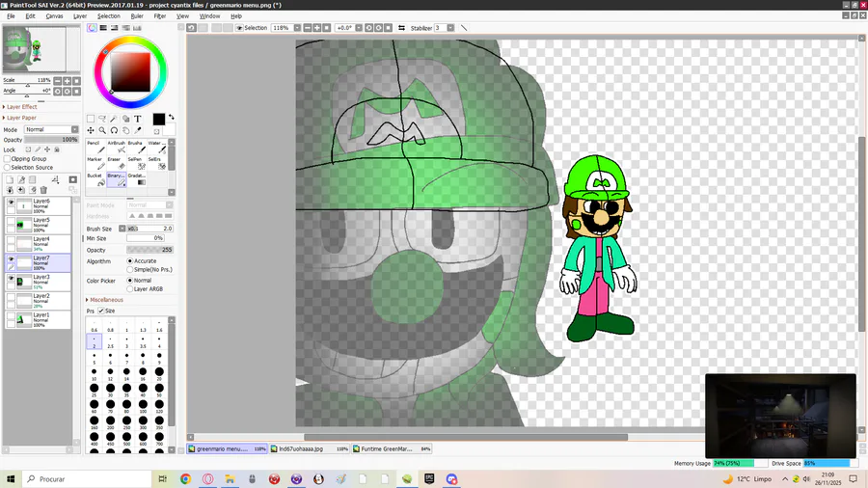
Task: Hide Layer6 using its eye icon
Action: pyautogui.click(x=12, y=203)
